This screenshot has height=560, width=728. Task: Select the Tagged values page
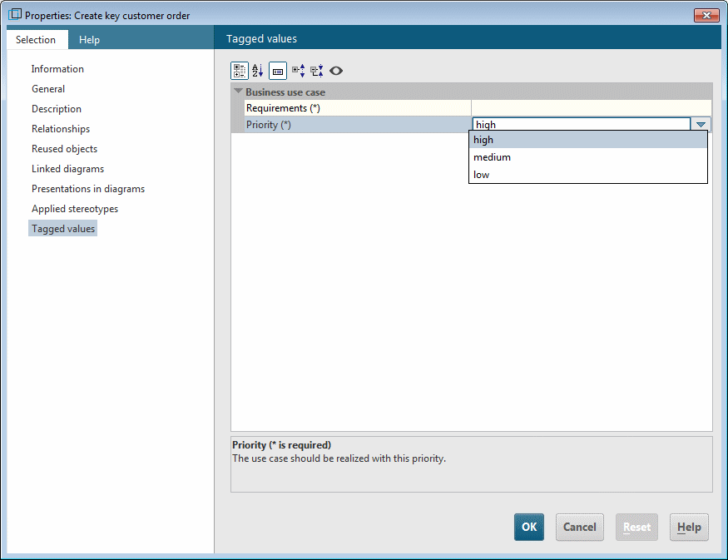click(63, 229)
